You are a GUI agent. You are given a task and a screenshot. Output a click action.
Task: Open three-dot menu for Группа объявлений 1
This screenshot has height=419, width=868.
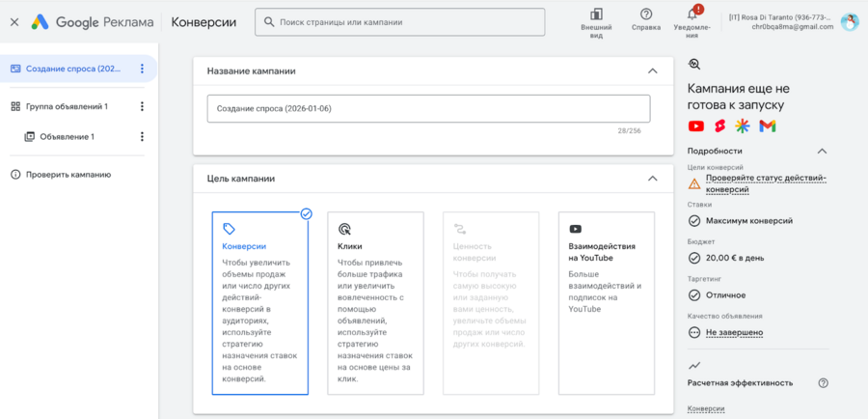(x=142, y=106)
